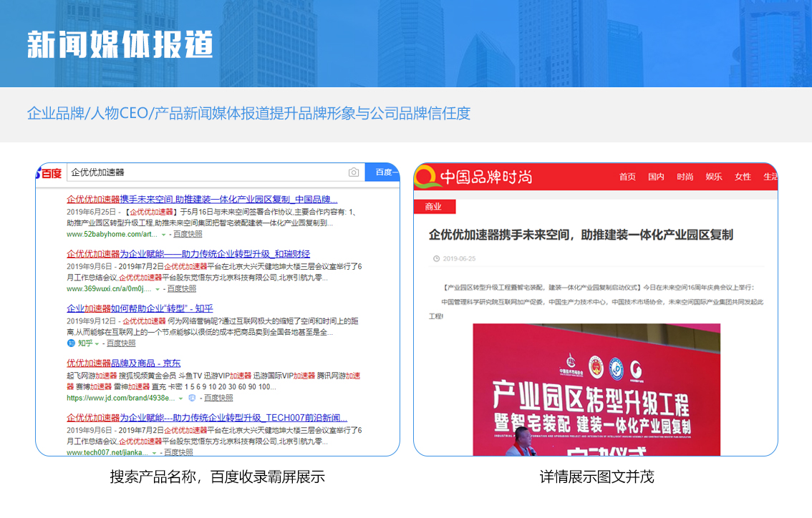Click the shield icon next to jd.com URL
The height and width of the screenshot is (518, 812).
(192, 398)
